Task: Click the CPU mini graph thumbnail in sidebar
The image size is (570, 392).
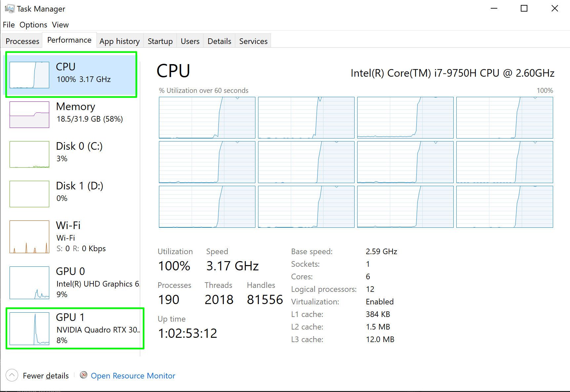Action: click(x=29, y=75)
